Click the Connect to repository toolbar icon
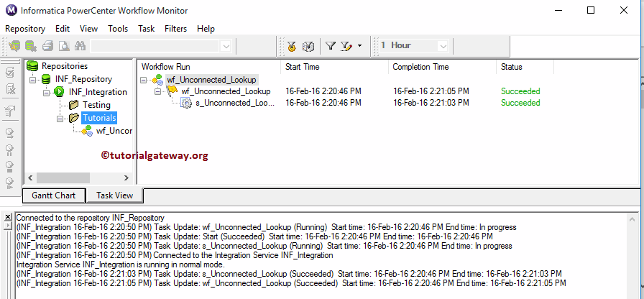This screenshot has width=644, height=299. click(15, 46)
